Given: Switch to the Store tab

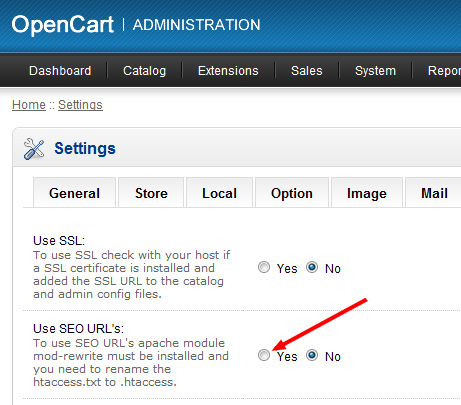Looking at the screenshot, I should click(151, 193).
